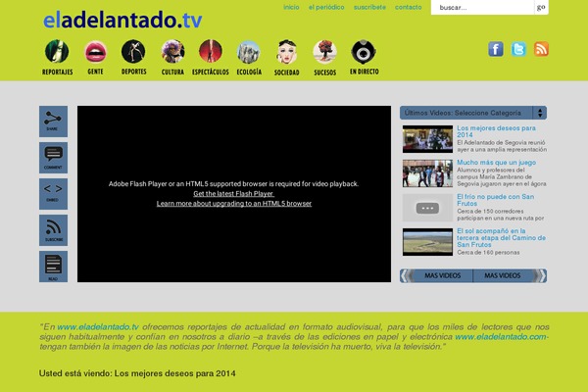Image resolution: width=588 pixels, height=392 pixels.
Task: Open www.eladelantado.tv link in quote
Action: 98,326
